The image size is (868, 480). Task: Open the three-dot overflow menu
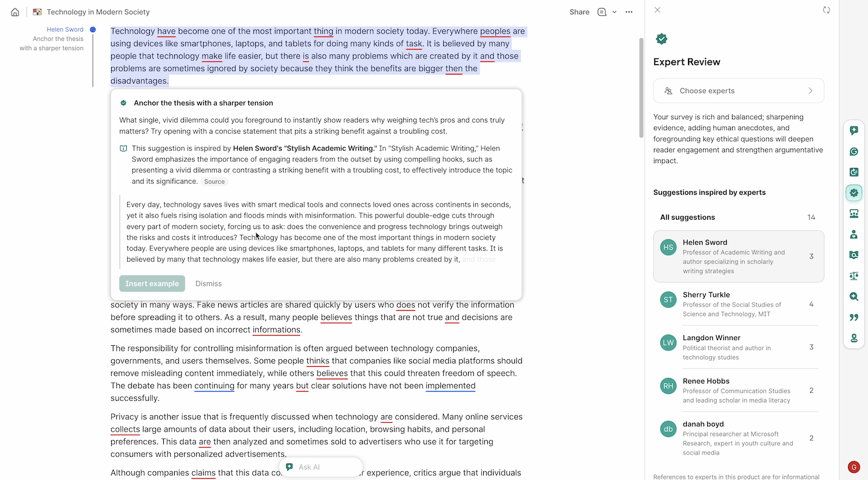point(628,12)
